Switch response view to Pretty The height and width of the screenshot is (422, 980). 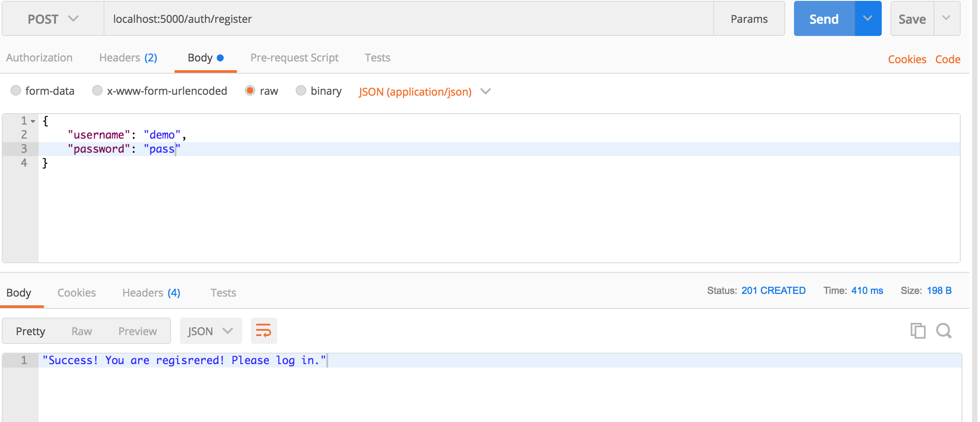31,331
